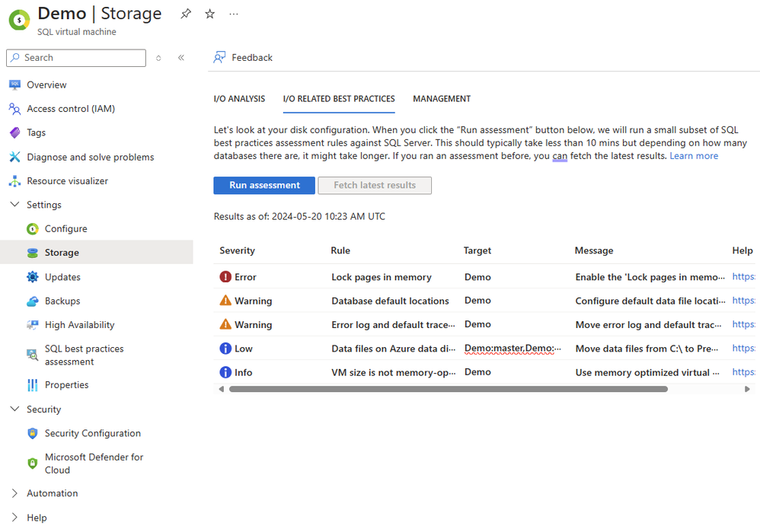Click the Microsoft Defender for Cloud icon
Image resolution: width=760 pixels, height=532 pixels.
(x=33, y=464)
